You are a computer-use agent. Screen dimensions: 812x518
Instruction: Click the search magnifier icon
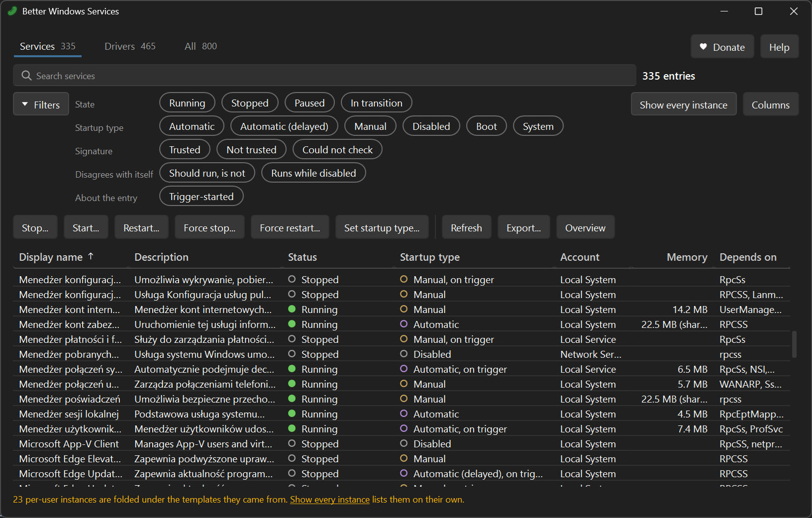(27, 76)
